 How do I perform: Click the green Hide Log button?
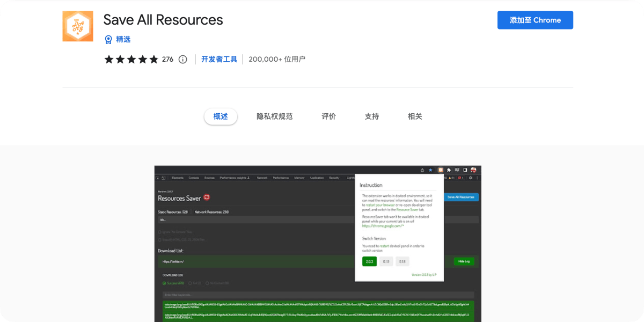[x=464, y=261]
